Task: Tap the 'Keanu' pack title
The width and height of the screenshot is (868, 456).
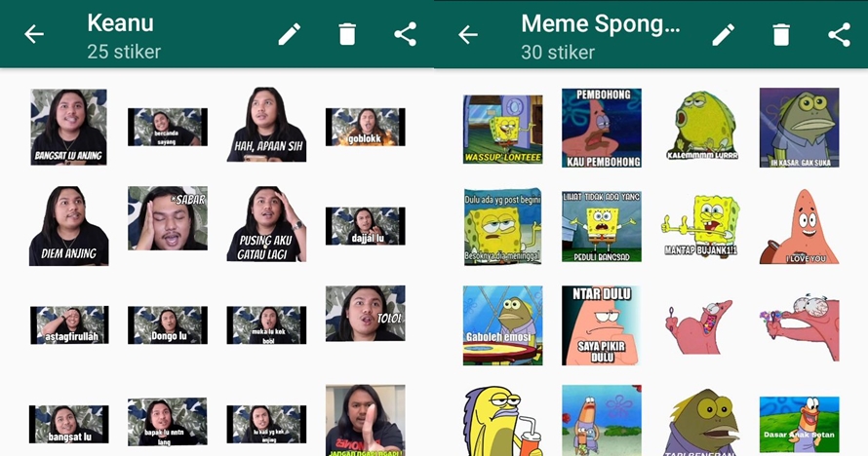Action: coord(120,23)
